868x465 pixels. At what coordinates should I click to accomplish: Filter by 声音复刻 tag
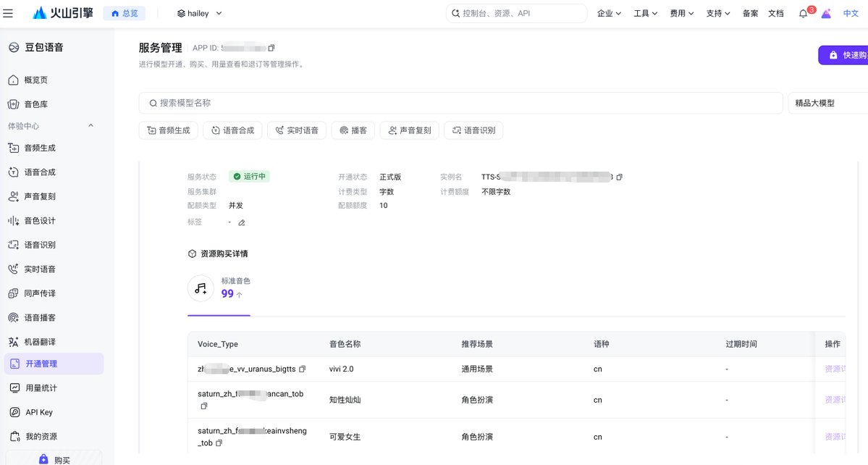click(x=410, y=130)
